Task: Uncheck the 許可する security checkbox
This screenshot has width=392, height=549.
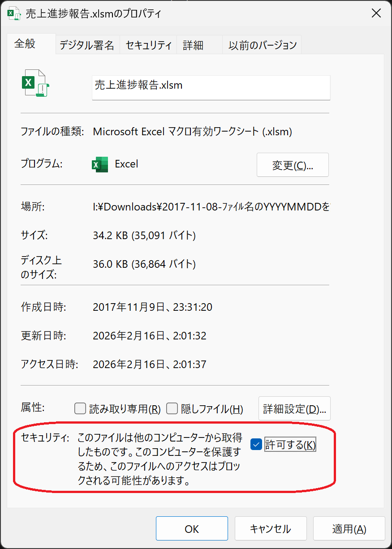Action: tap(256, 445)
